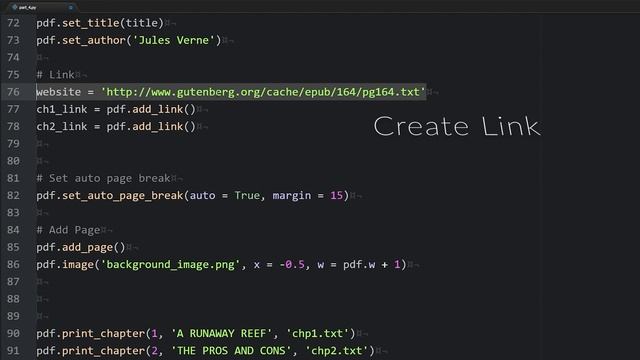Click the '# Add Page' comment
This screenshot has height=360, width=640.
click(68, 230)
